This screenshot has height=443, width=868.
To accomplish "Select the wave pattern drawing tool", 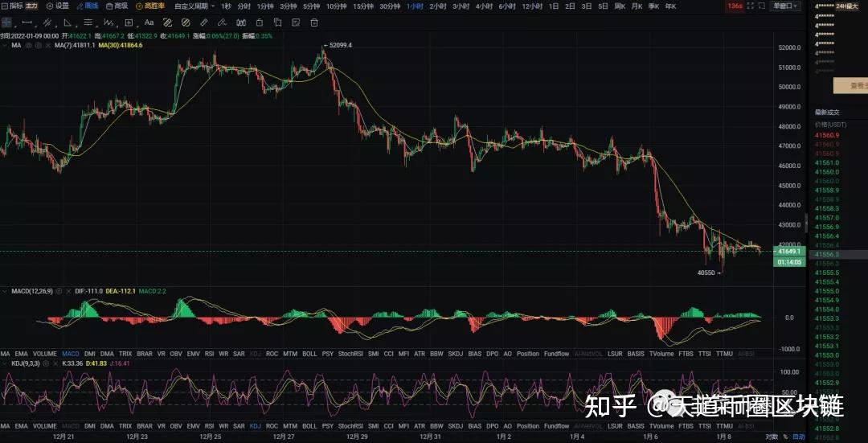I will [x=108, y=23].
